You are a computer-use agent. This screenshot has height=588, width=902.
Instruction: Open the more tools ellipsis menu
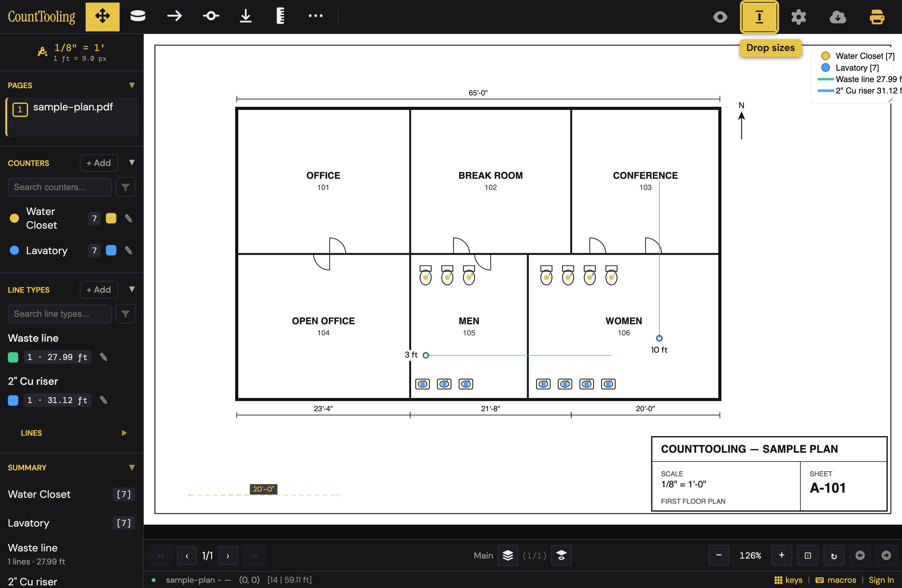tap(315, 16)
